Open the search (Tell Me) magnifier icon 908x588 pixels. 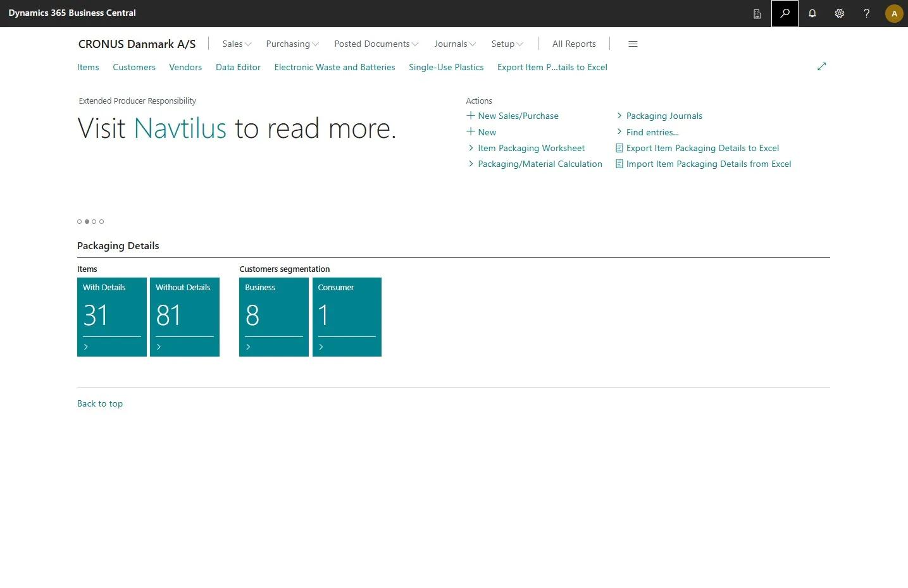coord(785,13)
